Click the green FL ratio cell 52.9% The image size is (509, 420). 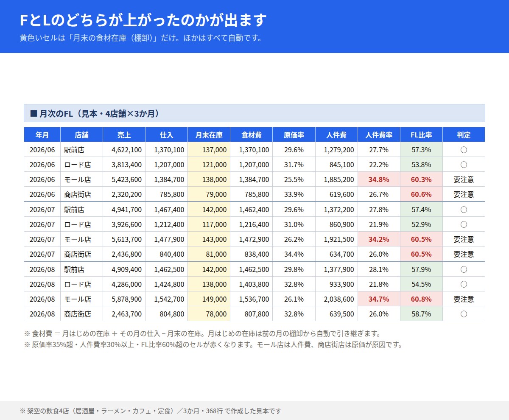click(x=421, y=224)
